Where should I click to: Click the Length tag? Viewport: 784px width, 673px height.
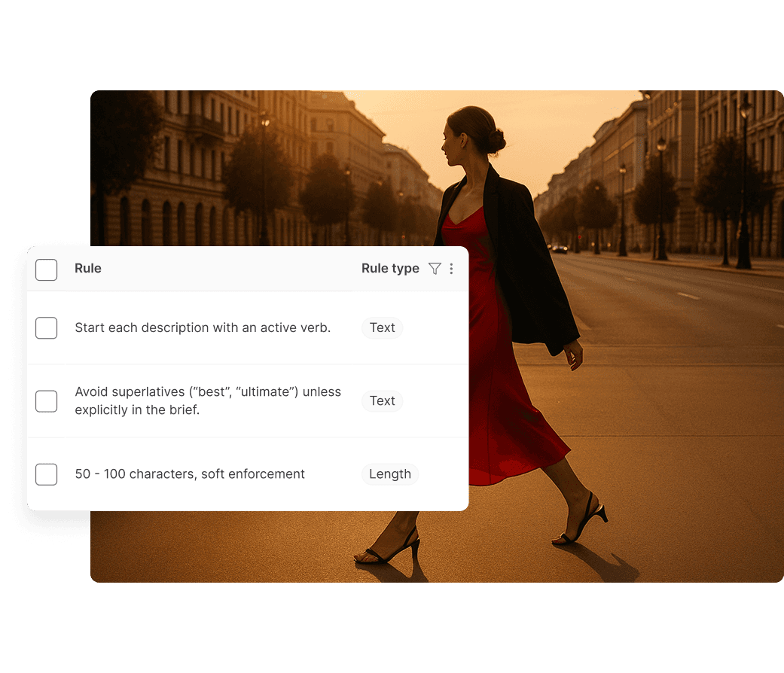[390, 474]
